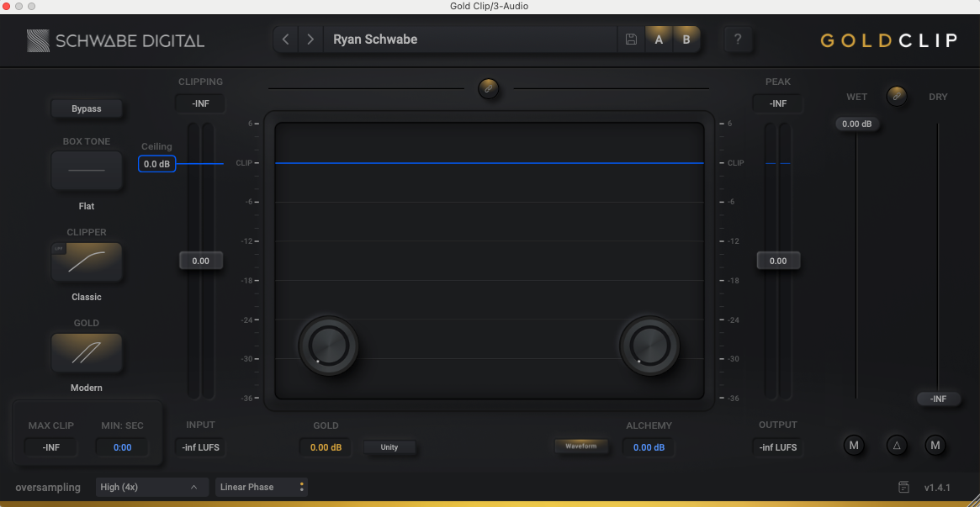Click the input gain slider handle
Screen dimensions: 980x507
pos(200,261)
